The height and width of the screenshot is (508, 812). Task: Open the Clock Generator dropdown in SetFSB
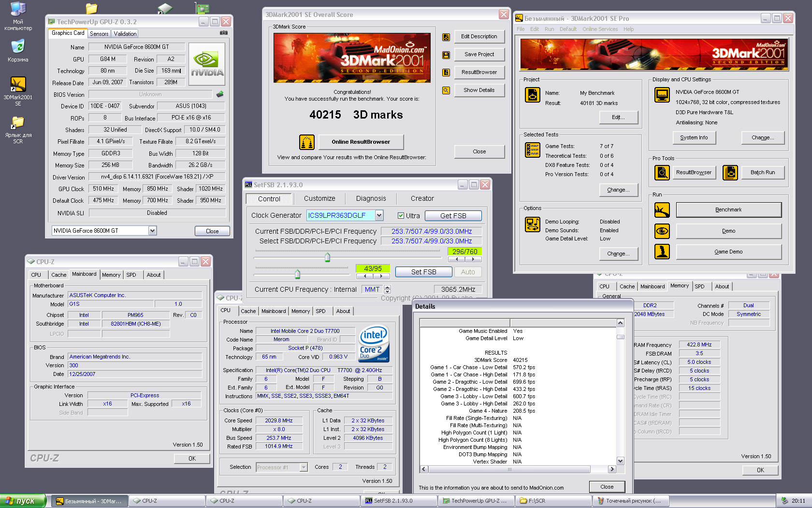[379, 215]
